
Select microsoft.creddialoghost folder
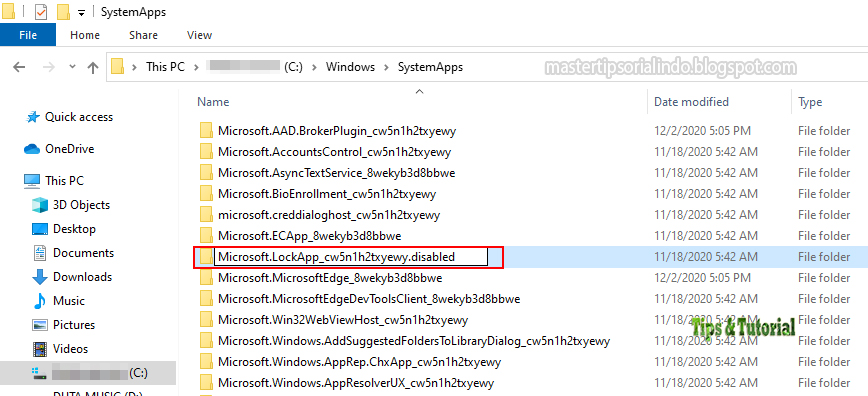click(x=329, y=215)
